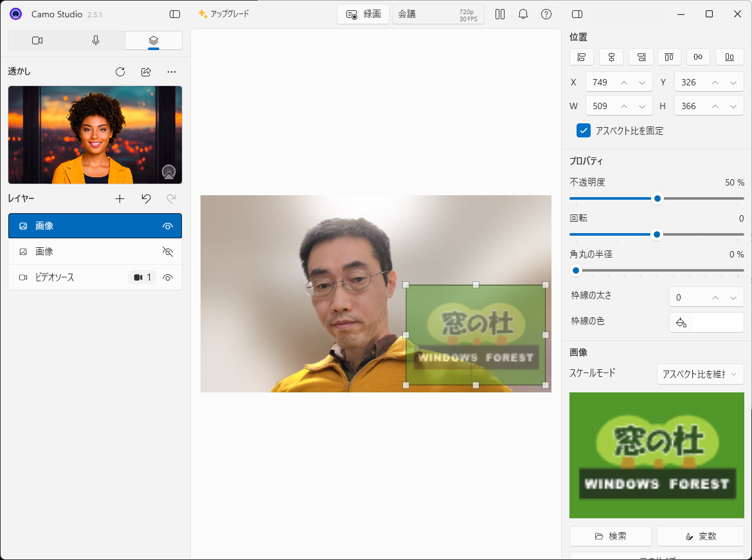This screenshot has height=560, width=752.
Task: Refresh the 透かし watermark preview
Action: pyautogui.click(x=120, y=71)
